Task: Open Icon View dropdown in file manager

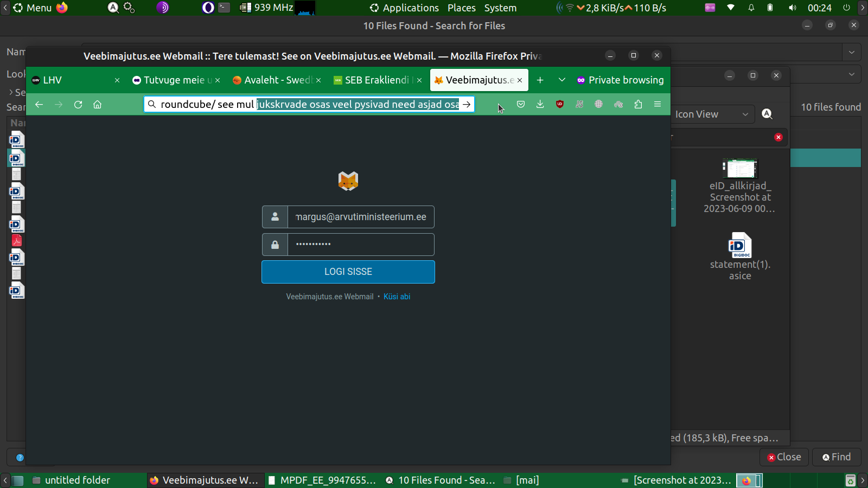Action: [x=712, y=114]
